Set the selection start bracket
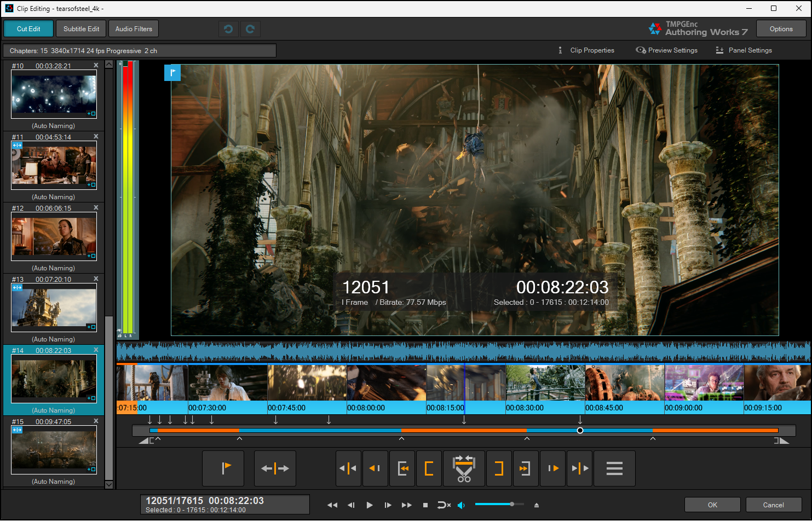 [429, 468]
